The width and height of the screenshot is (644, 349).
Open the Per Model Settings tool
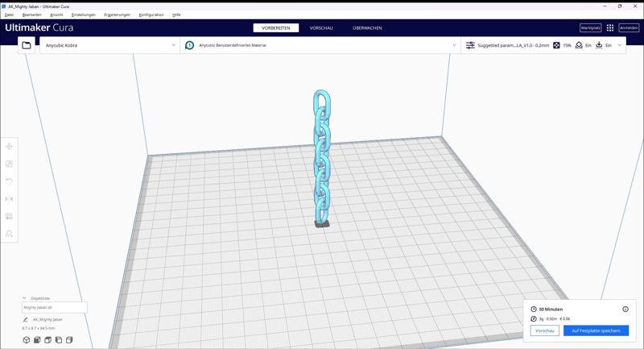coord(9,216)
